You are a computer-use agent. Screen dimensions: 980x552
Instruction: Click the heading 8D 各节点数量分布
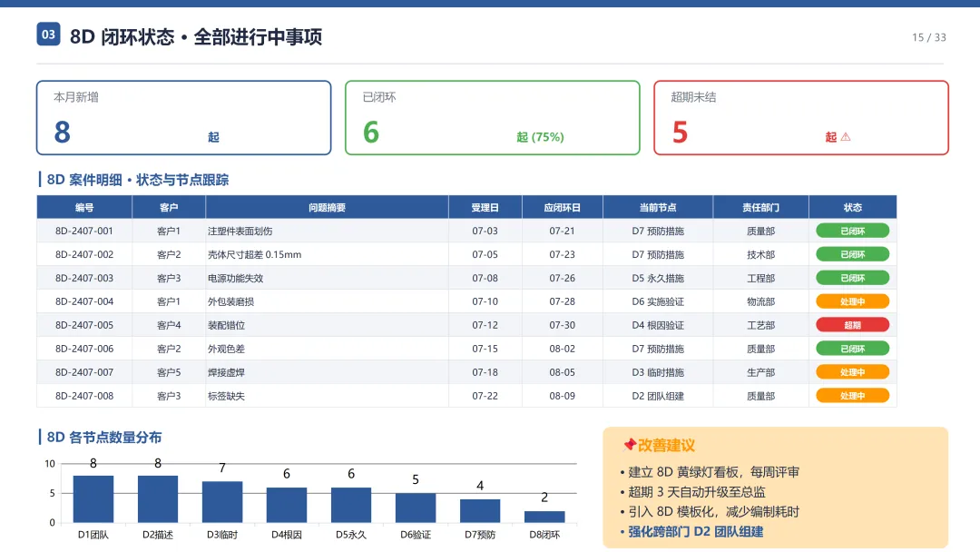[103, 437]
